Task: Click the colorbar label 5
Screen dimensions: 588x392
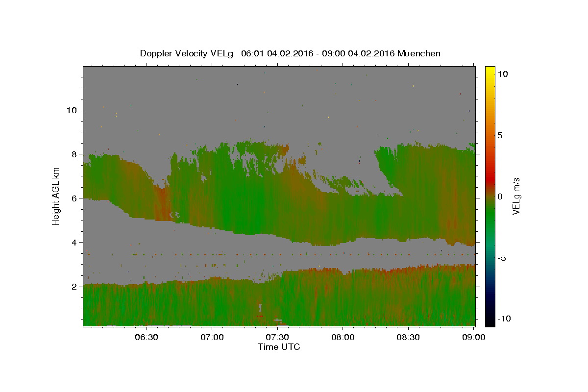Action: pyautogui.click(x=500, y=135)
